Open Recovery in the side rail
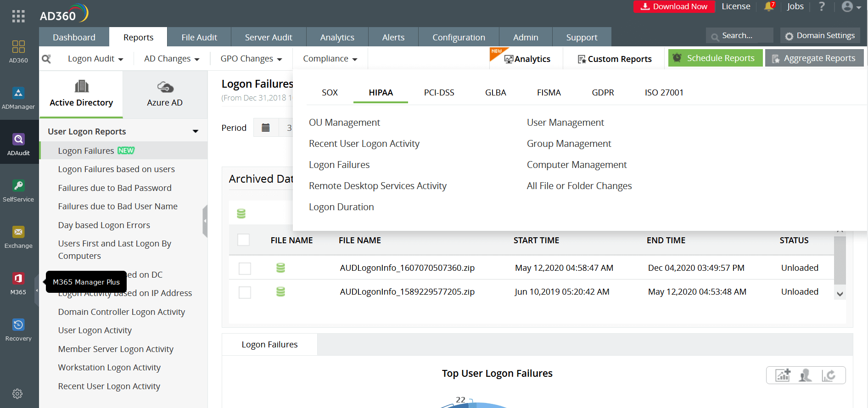 pyautogui.click(x=18, y=330)
